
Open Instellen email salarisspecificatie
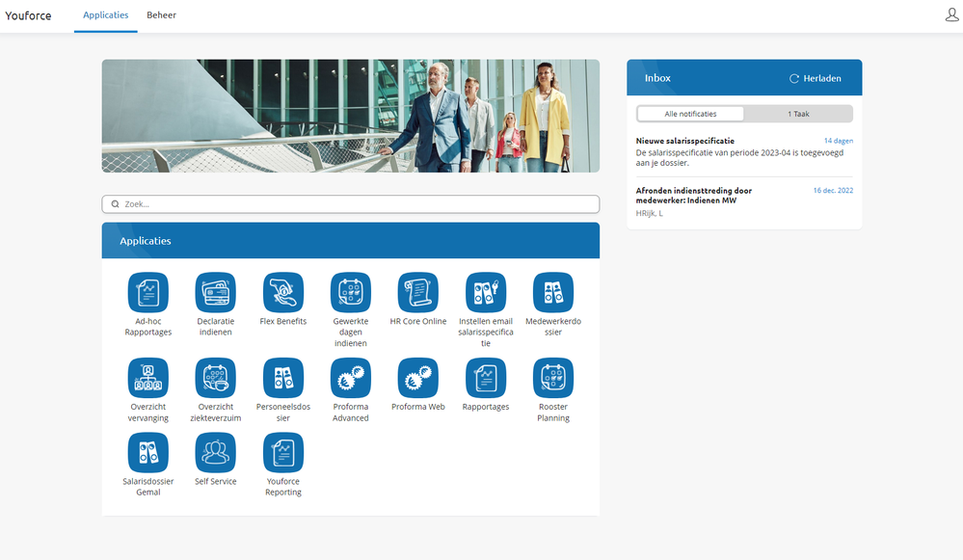coord(486,293)
